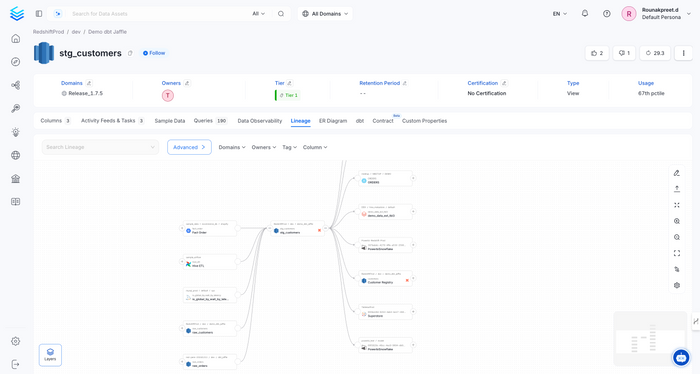Switch to Activity Feeds & Tasks tab
This screenshot has height=374, width=700.
tap(112, 121)
